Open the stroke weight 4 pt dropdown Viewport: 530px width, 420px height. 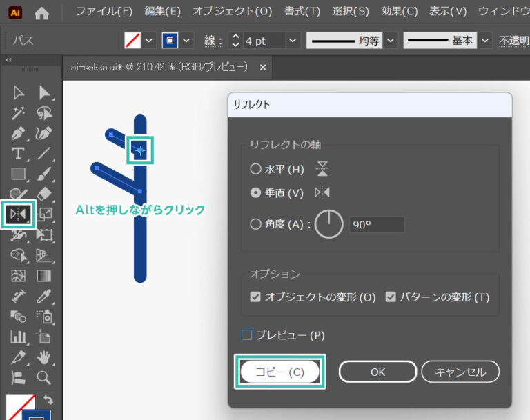pyautogui.click(x=293, y=41)
